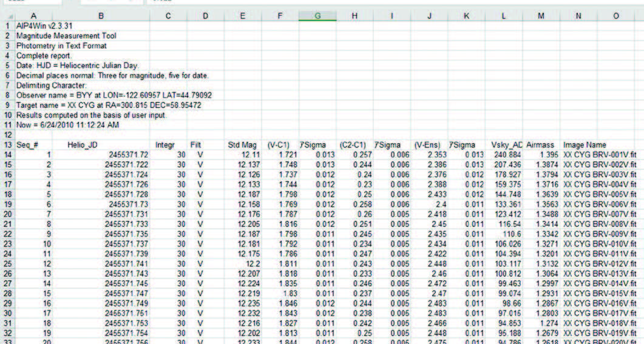The width and height of the screenshot is (644, 344).
Task: Click Vsky value 116.54
Action: pyautogui.click(x=504, y=224)
